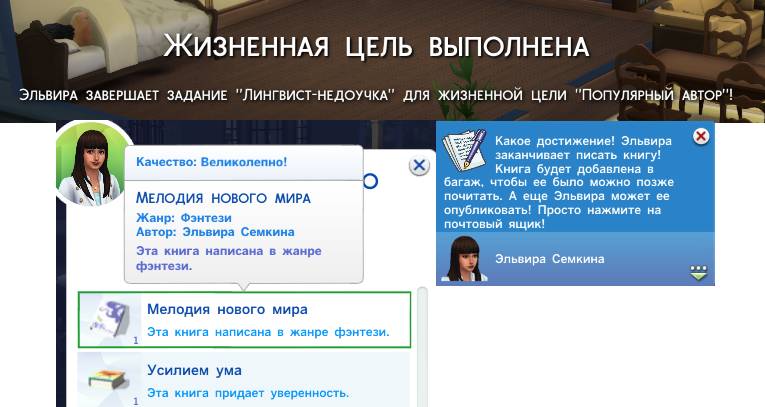Click the fantasy book cover thumbnail

click(110, 320)
